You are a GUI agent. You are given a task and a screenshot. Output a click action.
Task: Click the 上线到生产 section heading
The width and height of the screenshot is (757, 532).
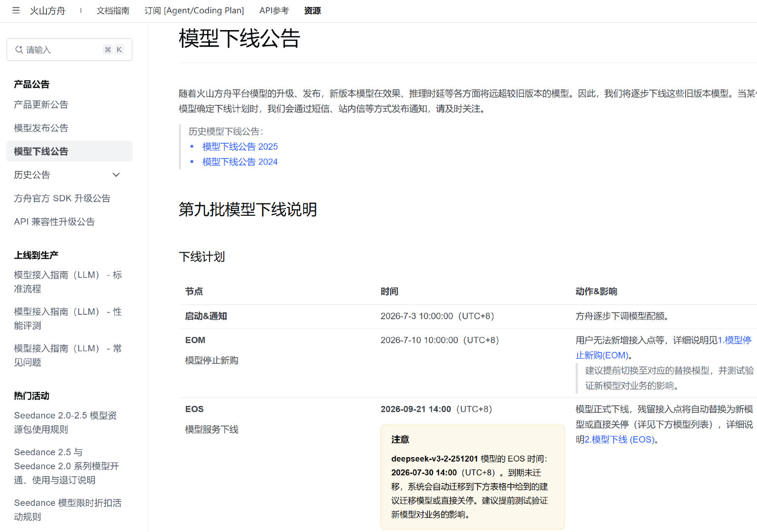coord(36,255)
